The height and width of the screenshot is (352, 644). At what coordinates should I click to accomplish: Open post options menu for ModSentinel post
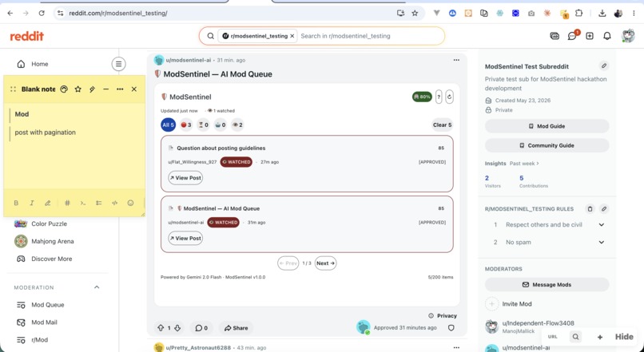tap(456, 60)
